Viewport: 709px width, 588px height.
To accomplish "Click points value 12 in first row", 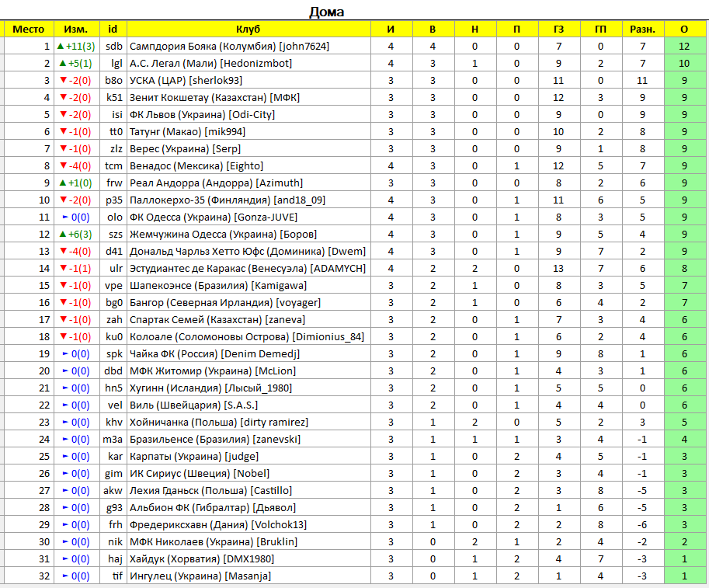I will point(684,46).
